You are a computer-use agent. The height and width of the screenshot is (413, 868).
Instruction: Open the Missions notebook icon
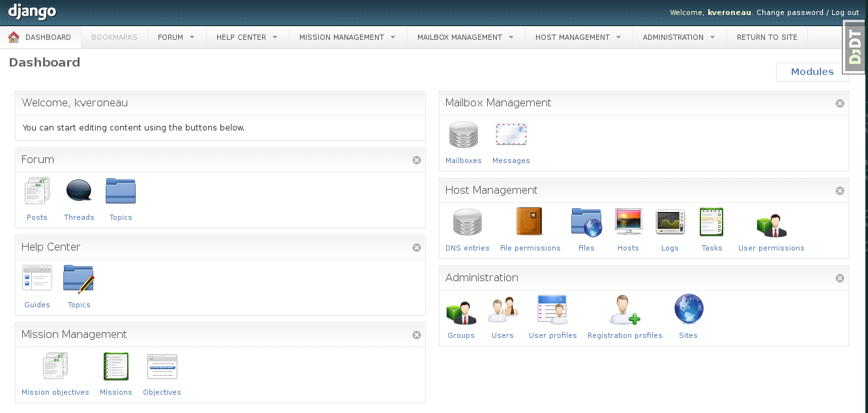point(116,366)
